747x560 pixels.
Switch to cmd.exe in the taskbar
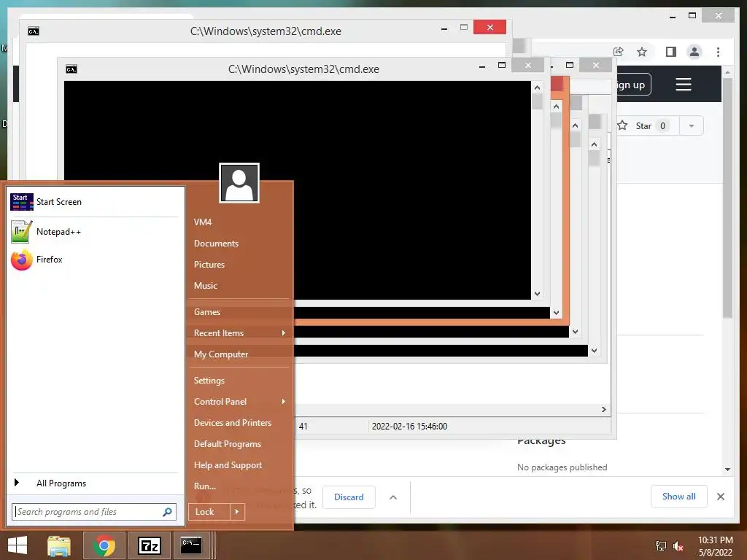point(191,545)
